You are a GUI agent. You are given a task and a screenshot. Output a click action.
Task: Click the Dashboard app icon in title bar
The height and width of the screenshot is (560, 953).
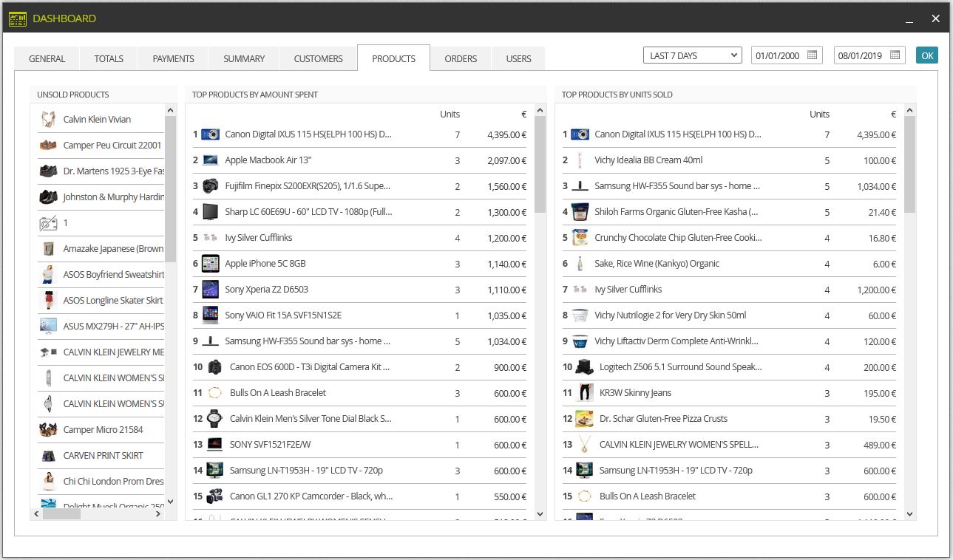(x=18, y=18)
